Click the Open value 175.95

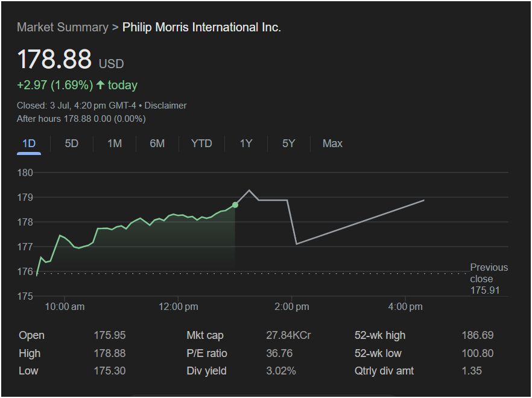110,335
